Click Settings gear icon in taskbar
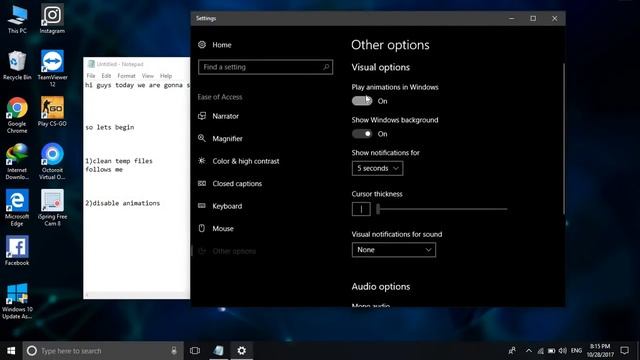The image size is (640, 360). 242,351
